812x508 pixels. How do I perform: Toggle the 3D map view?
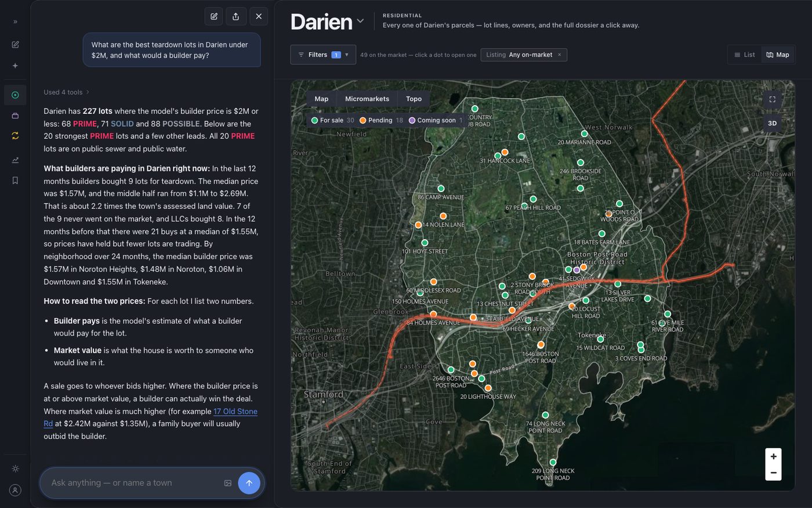coord(772,123)
